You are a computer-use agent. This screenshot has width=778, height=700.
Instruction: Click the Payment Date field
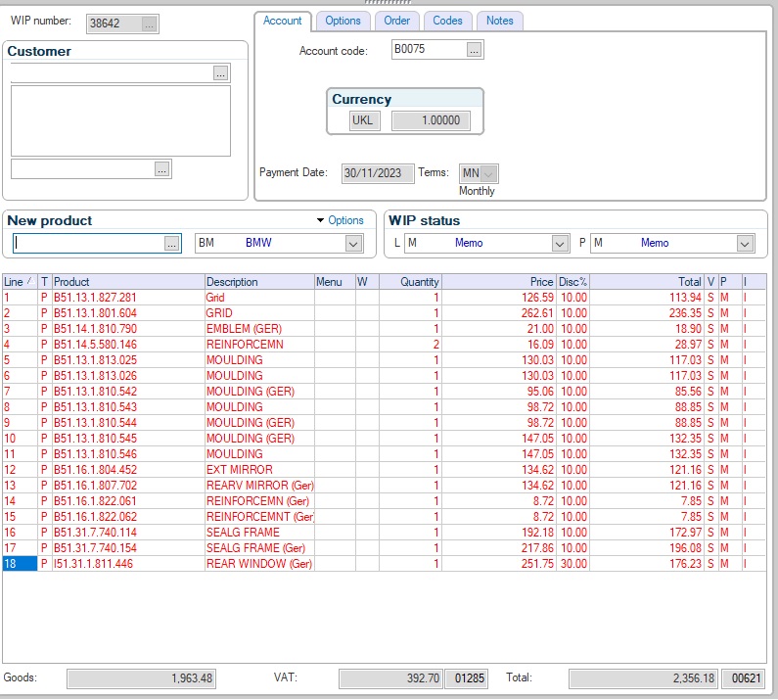tap(378, 173)
